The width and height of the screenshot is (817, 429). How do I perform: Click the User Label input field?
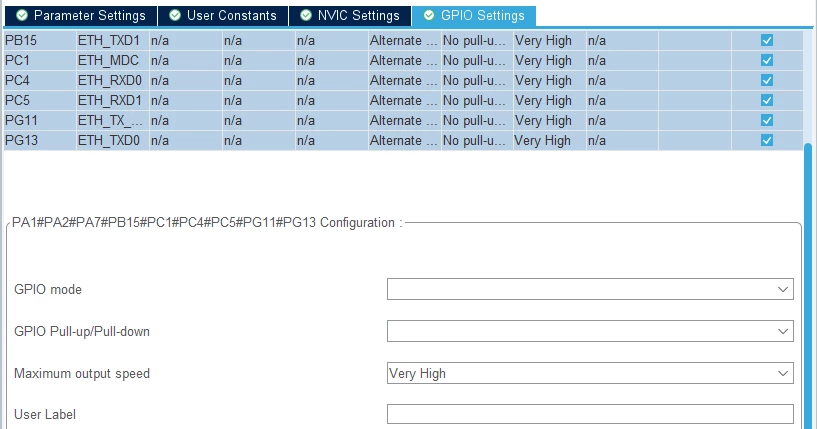(x=590, y=414)
